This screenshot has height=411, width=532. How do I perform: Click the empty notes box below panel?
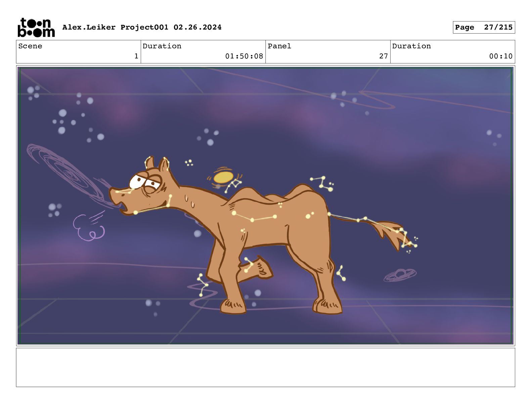point(265,367)
